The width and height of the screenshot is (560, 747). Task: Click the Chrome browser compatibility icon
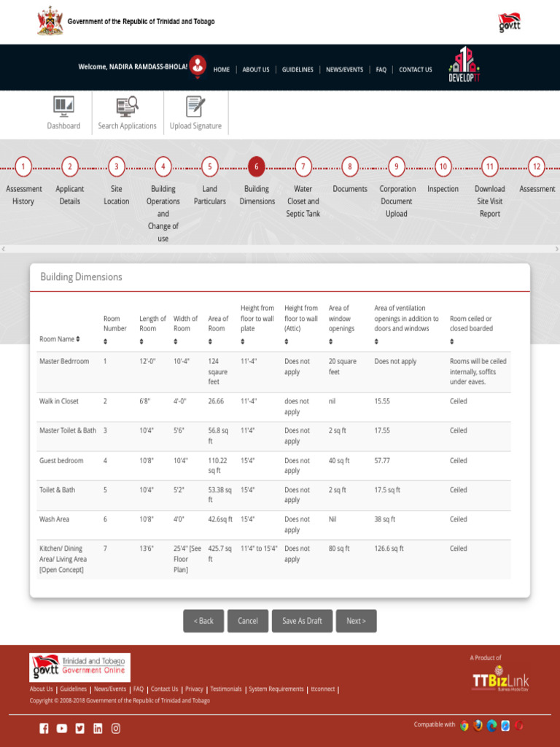click(x=464, y=726)
